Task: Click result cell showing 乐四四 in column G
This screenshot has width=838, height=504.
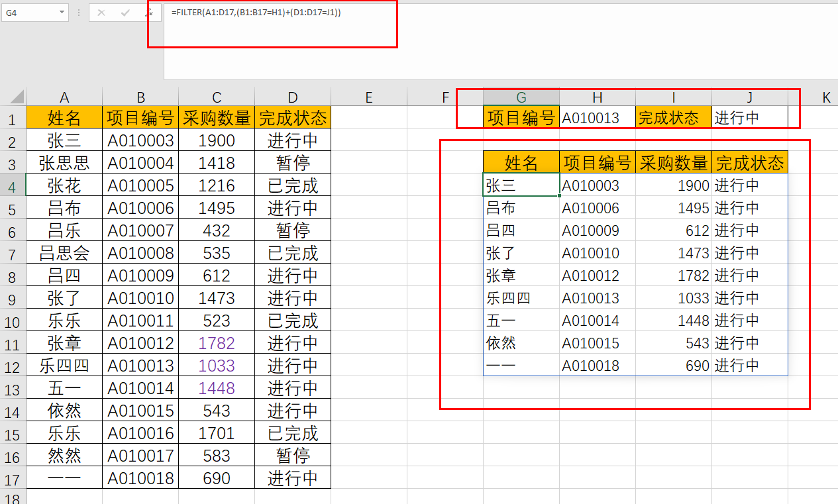Action: pos(521,298)
